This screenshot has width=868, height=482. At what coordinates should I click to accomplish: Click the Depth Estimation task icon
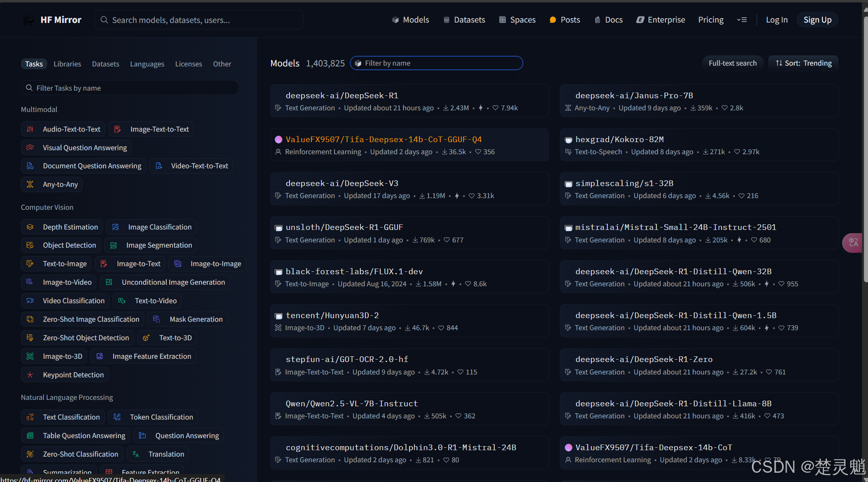[x=30, y=227]
